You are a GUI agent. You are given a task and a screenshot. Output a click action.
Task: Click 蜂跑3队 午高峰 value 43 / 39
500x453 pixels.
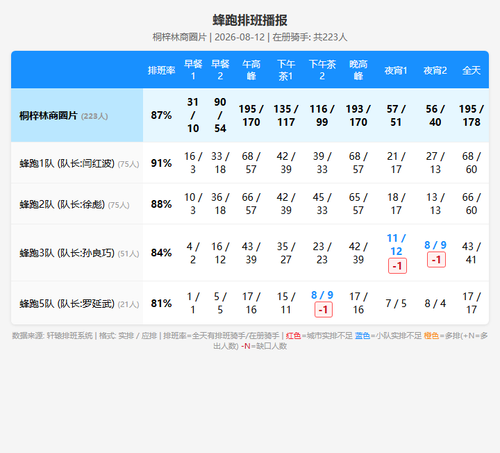click(x=251, y=253)
